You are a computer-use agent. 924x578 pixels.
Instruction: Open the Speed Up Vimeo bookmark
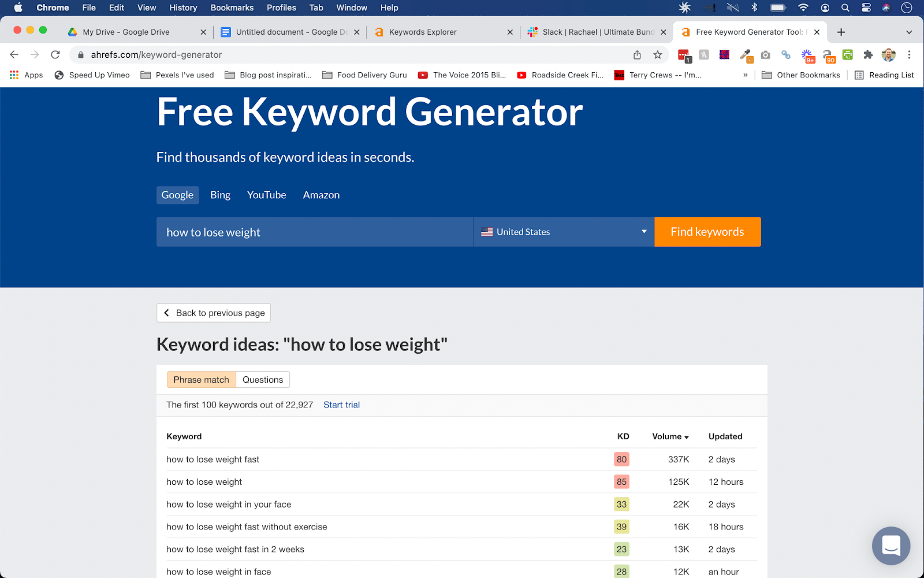coord(92,75)
